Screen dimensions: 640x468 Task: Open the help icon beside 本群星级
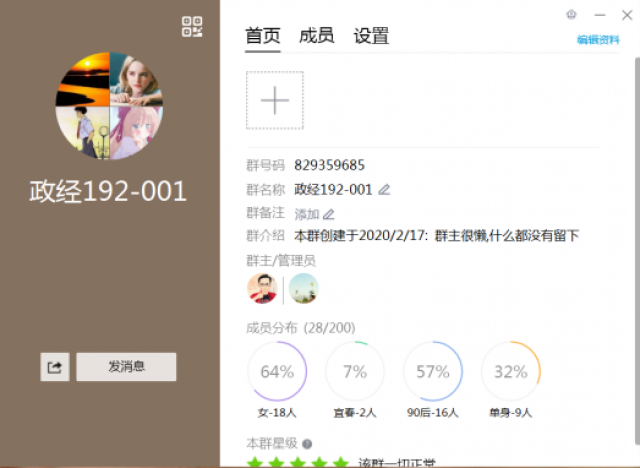point(307,444)
